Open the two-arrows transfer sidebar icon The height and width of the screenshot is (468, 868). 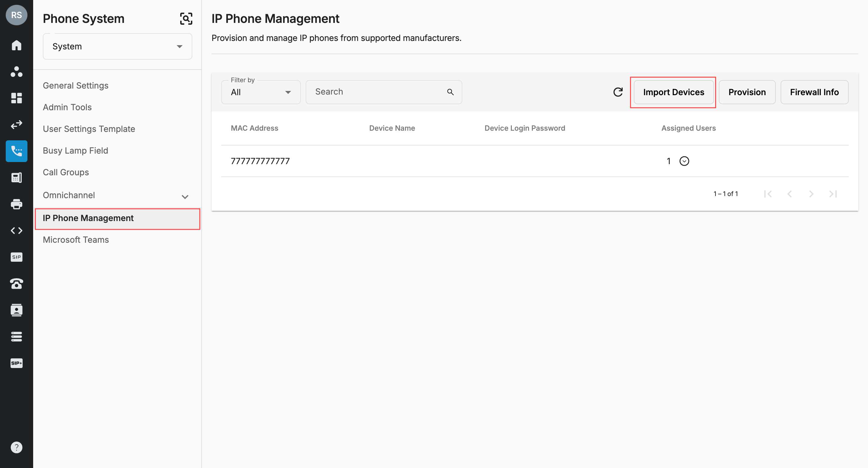[16, 125]
